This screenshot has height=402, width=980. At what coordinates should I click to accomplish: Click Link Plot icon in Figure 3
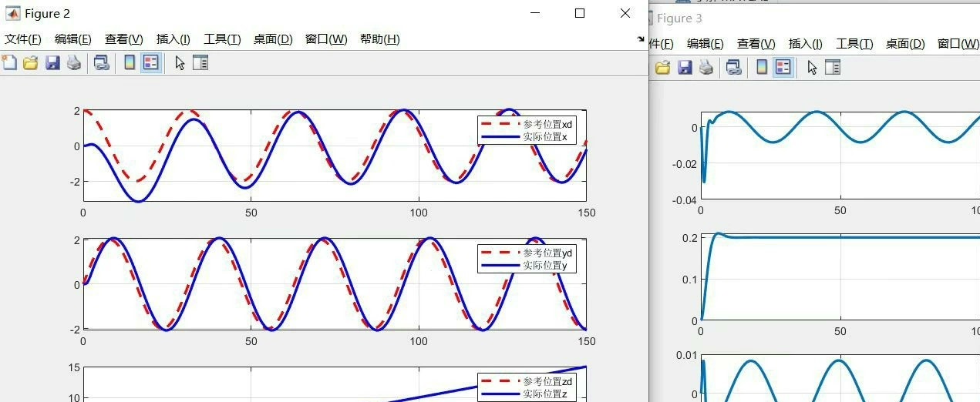tap(733, 68)
